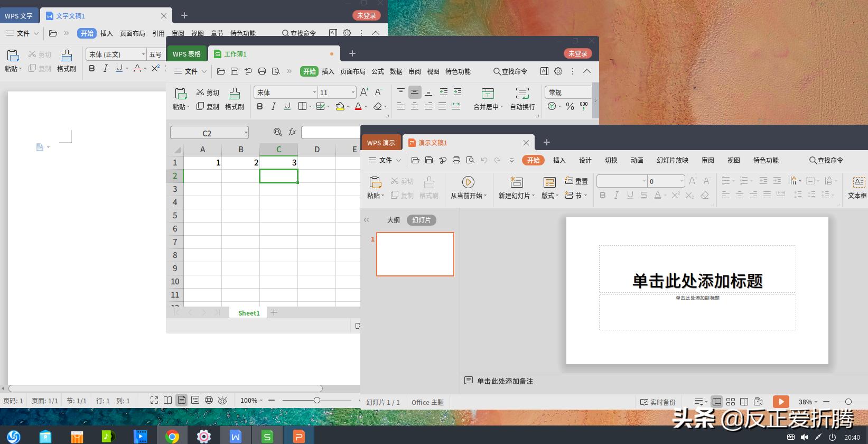
Task: Click the Writer zoom slider handle
Action: [x=317, y=400]
